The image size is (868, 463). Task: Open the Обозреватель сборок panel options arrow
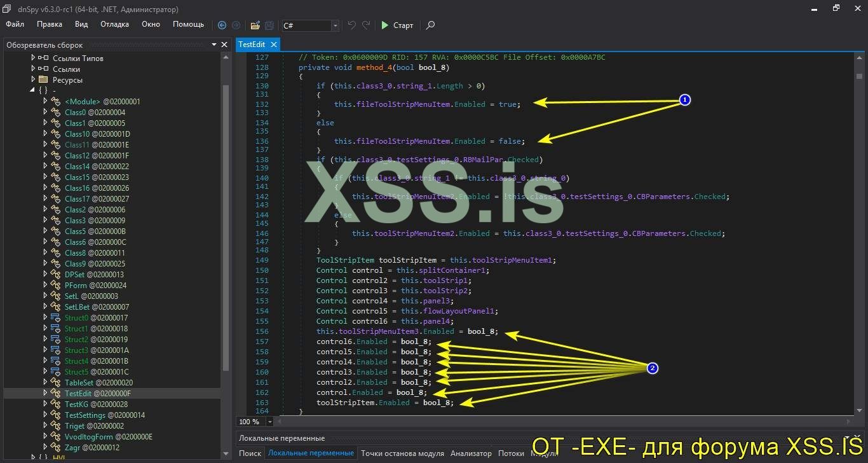(214, 45)
